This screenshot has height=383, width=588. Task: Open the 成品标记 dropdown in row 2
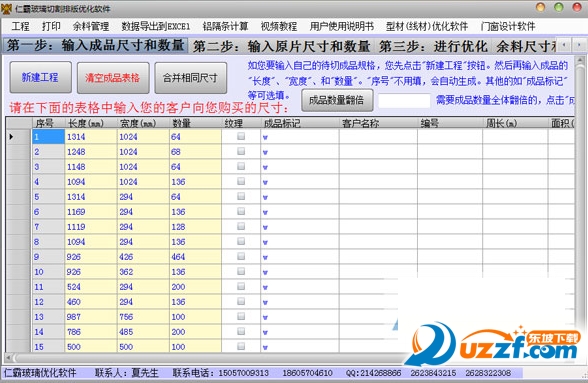pos(265,152)
